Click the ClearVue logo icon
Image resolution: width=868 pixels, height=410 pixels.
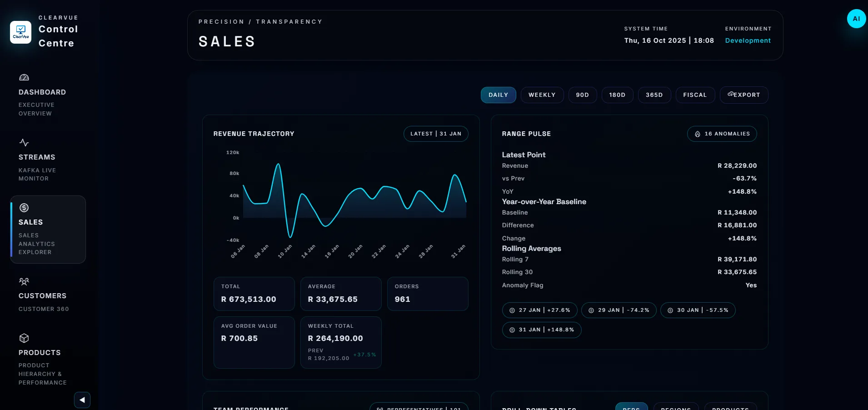[21, 32]
